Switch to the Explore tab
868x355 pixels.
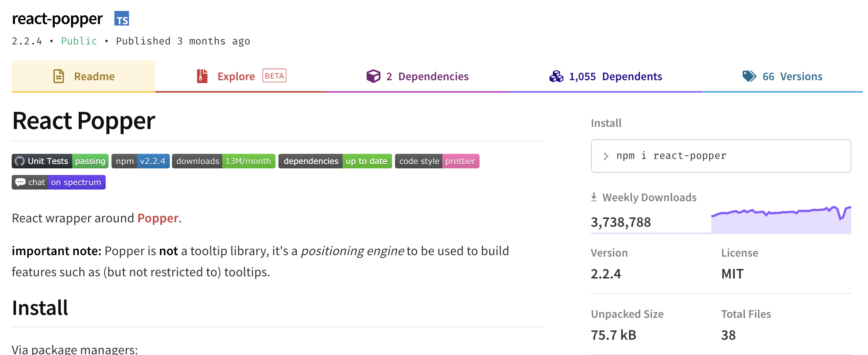(x=236, y=76)
